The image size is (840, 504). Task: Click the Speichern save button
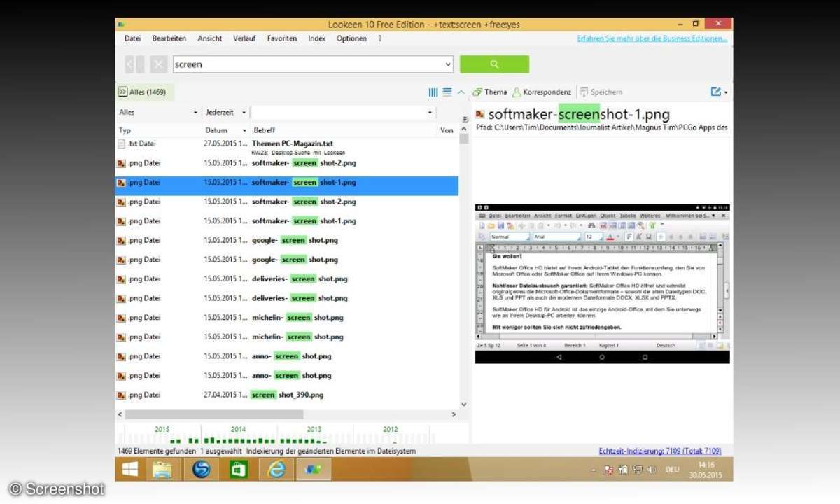coord(601,92)
